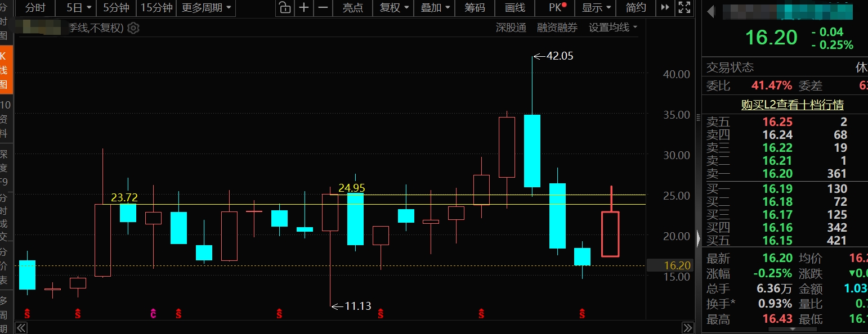This screenshot has width=868, height=334.
Task: Expand quote panel with bottom arrow
Action: [792, 330]
